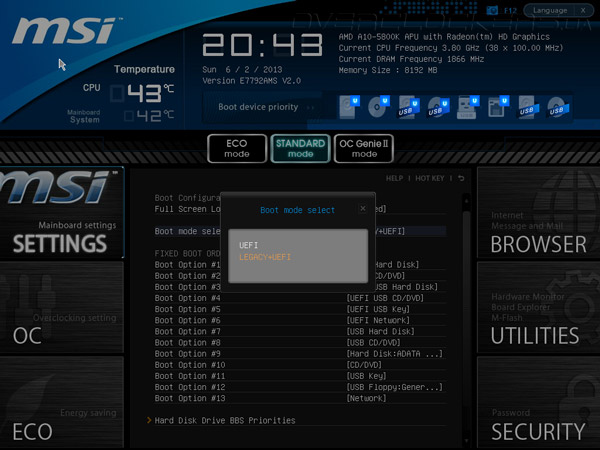Click Version E7792AMS V2.0 text

252,81
